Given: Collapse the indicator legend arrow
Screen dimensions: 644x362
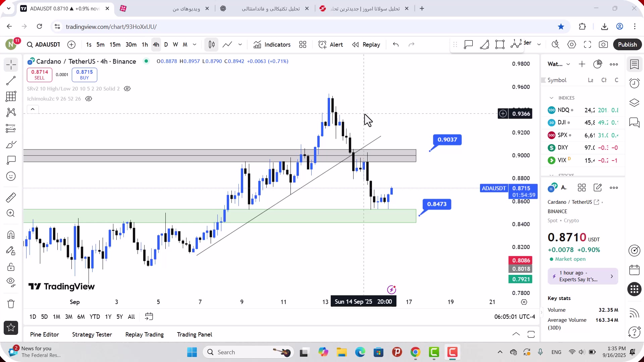Looking at the screenshot, I should point(33,109).
